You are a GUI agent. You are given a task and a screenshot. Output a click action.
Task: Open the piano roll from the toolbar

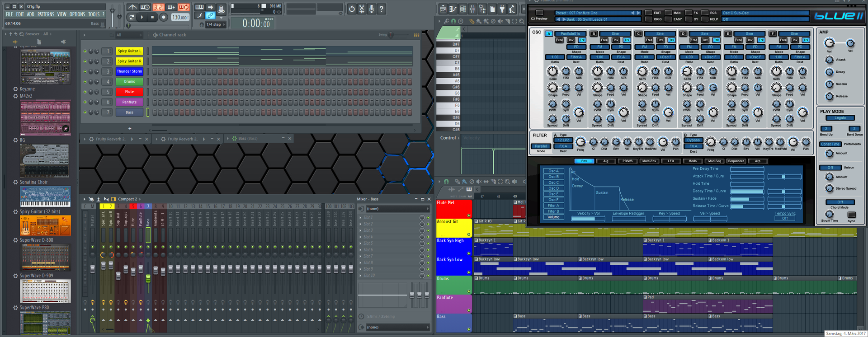pos(453,9)
